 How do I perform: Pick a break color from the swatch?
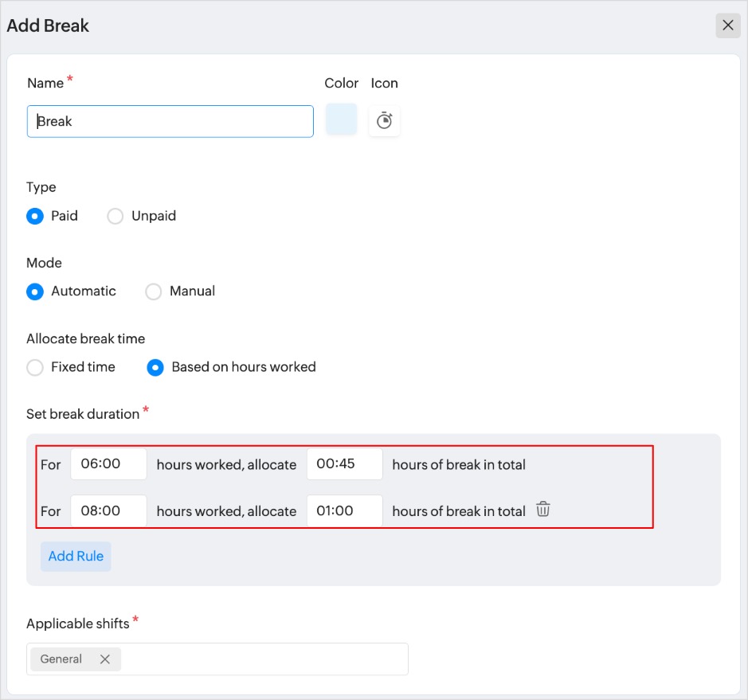click(342, 119)
